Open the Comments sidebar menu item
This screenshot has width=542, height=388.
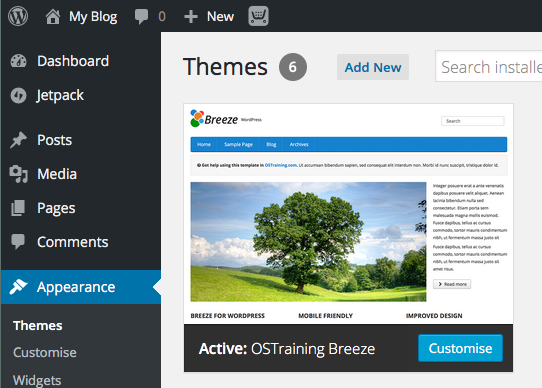(73, 242)
